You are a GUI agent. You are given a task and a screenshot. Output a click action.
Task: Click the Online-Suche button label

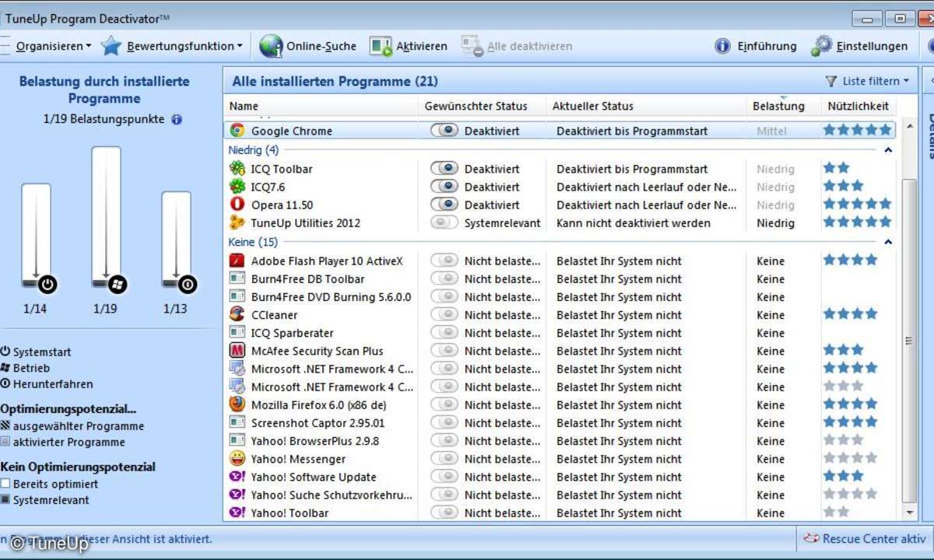click(321, 46)
